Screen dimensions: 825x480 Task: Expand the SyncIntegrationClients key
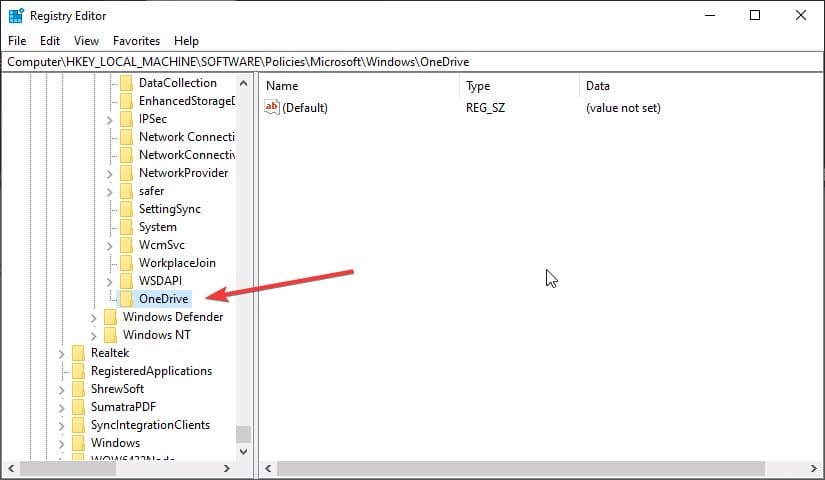coord(62,426)
